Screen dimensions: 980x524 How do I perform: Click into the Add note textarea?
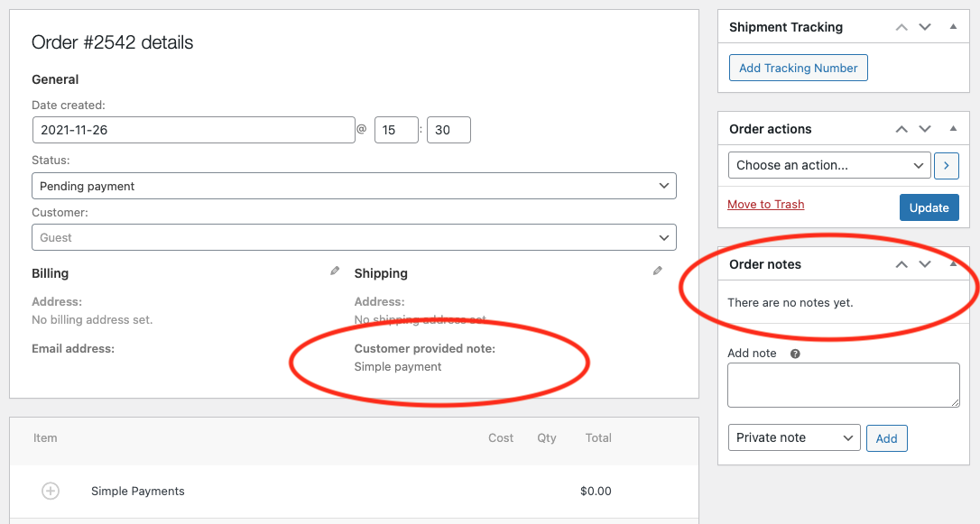(x=843, y=385)
